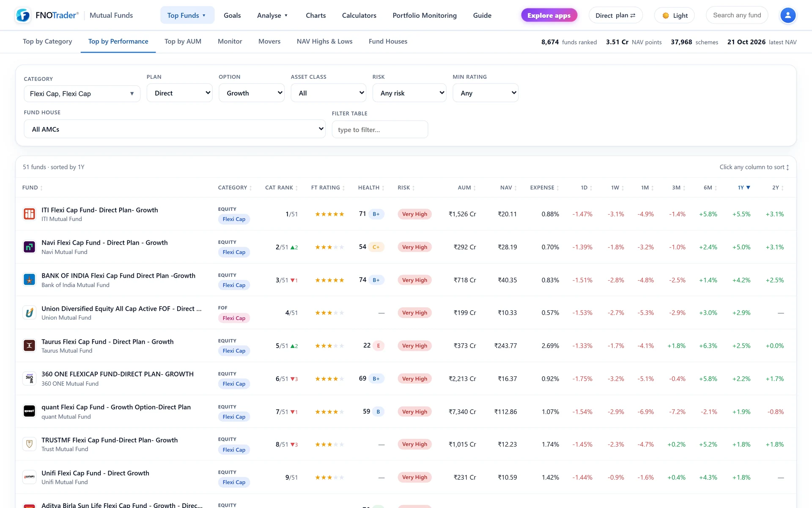The height and width of the screenshot is (508, 812).
Task: Click the Navi Mutual Fund logo icon
Action: pyautogui.click(x=29, y=247)
